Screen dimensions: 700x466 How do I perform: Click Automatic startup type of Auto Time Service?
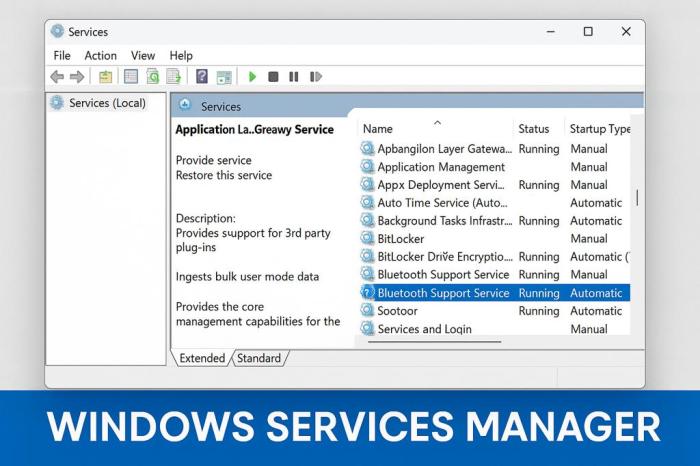(x=596, y=203)
